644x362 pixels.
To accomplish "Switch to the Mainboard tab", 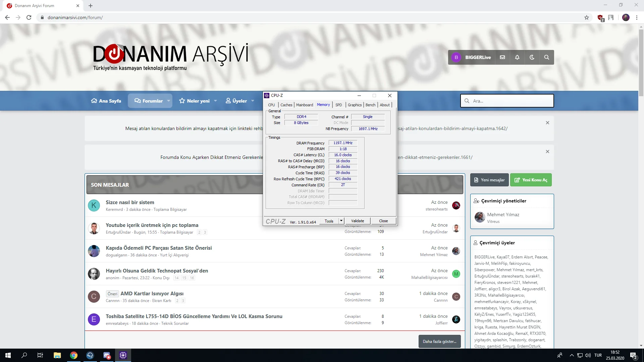I will [304, 105].
